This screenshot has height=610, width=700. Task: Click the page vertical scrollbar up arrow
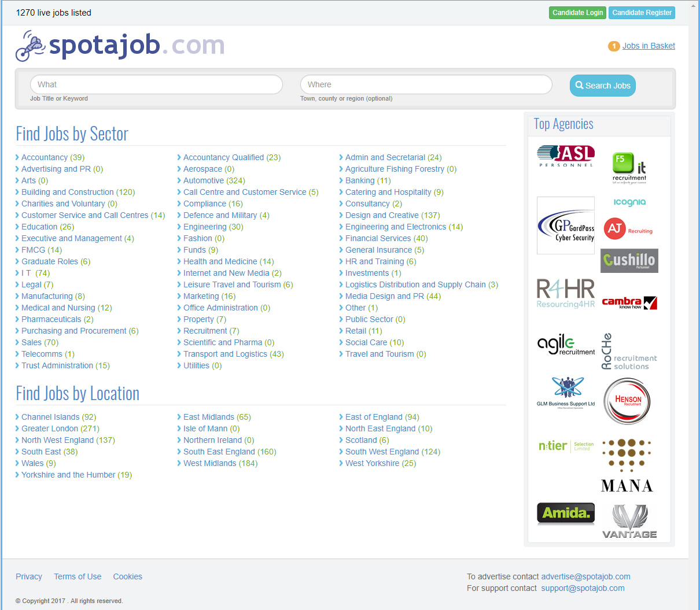tap(694, 6)
